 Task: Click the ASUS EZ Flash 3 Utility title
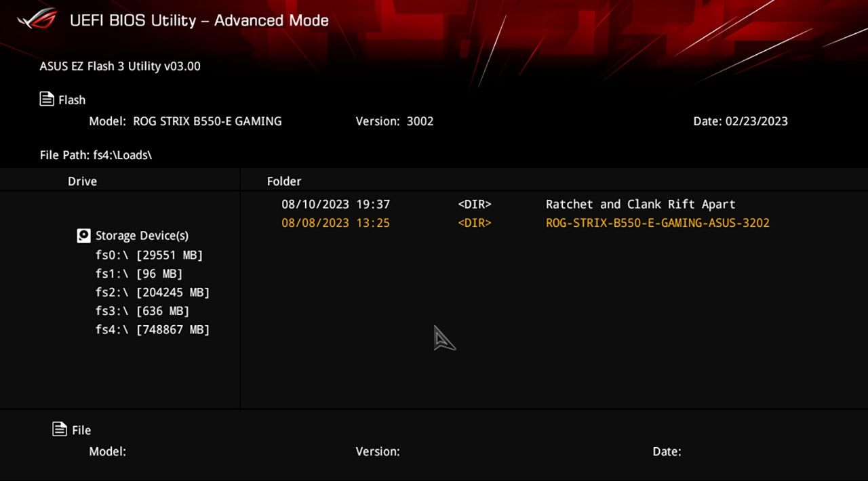click(x=120, y=66)
